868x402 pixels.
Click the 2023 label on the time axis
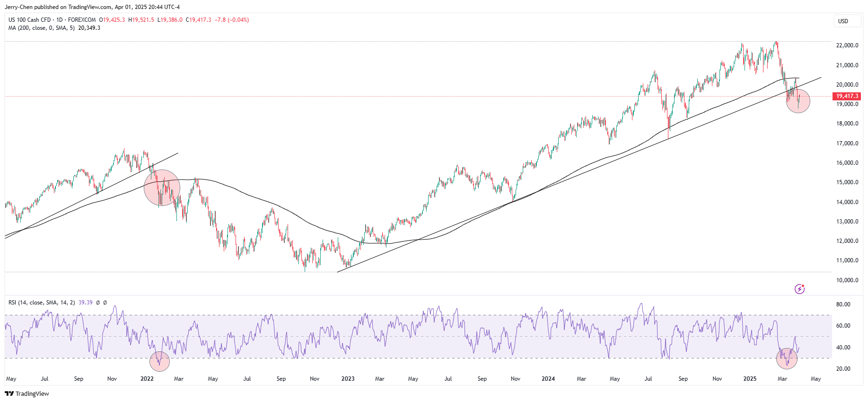click(x=348, y=379)
